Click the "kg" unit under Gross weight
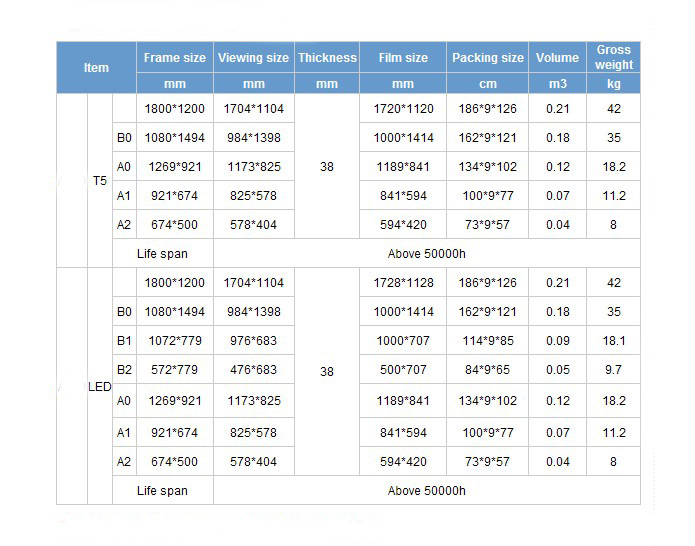The image size is (695, 546). (614, 84)
